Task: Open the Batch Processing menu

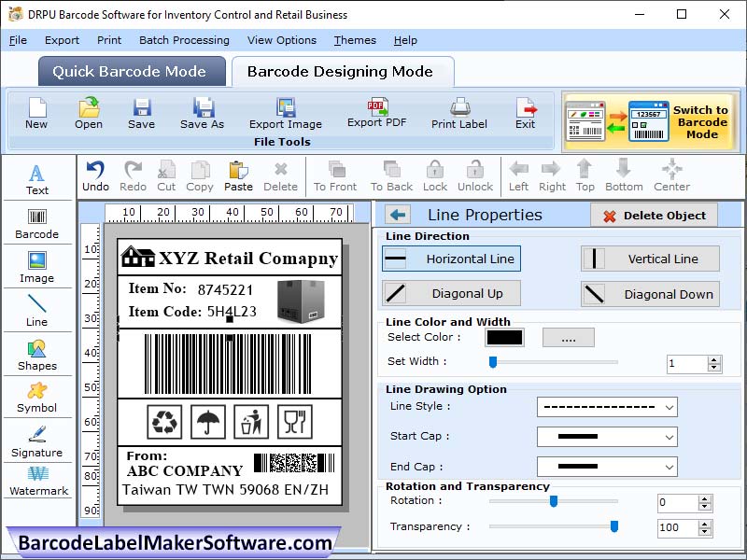Action: 184,40
